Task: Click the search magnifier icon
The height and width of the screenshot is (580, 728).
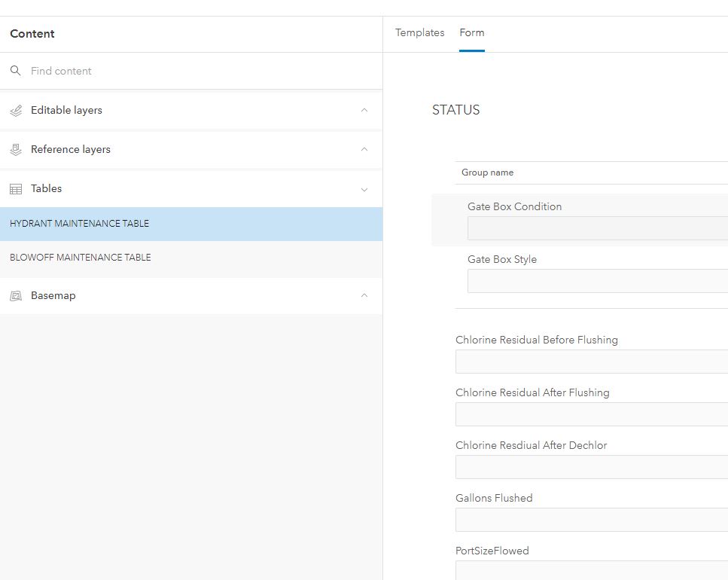Action: (16, 70)
